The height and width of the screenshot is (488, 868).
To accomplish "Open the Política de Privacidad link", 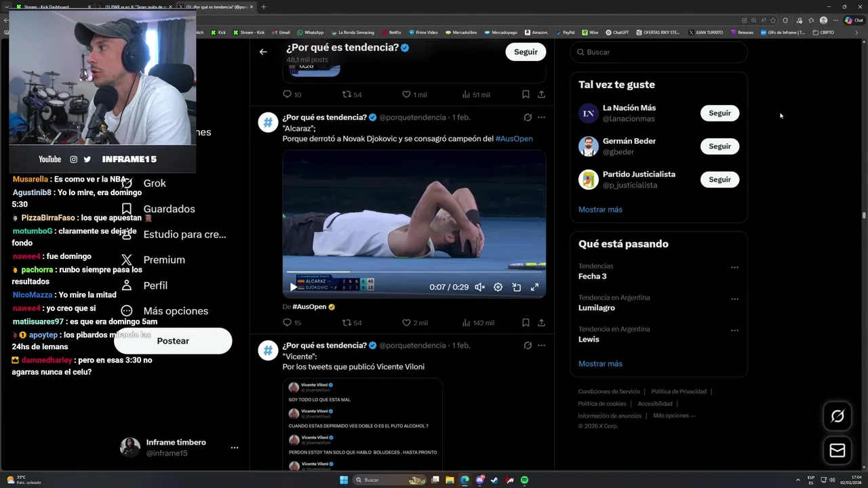I will tap(679, 392).
